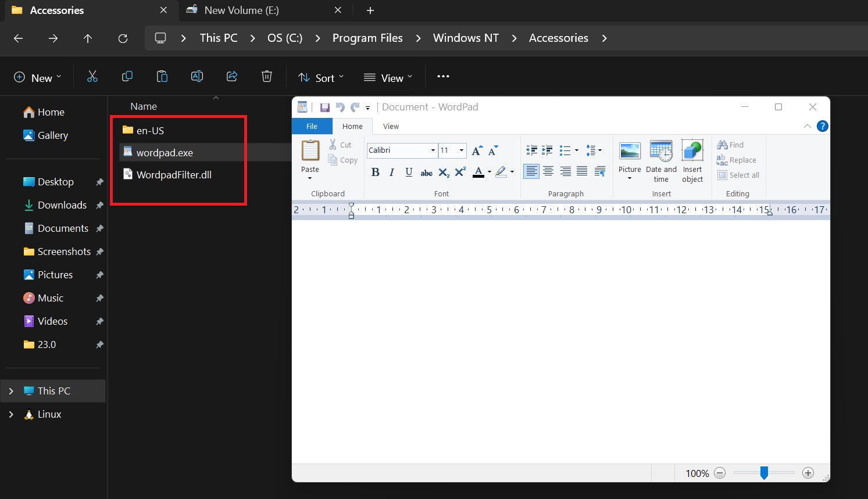Apply strikethrough formatting

pos(426,172)
